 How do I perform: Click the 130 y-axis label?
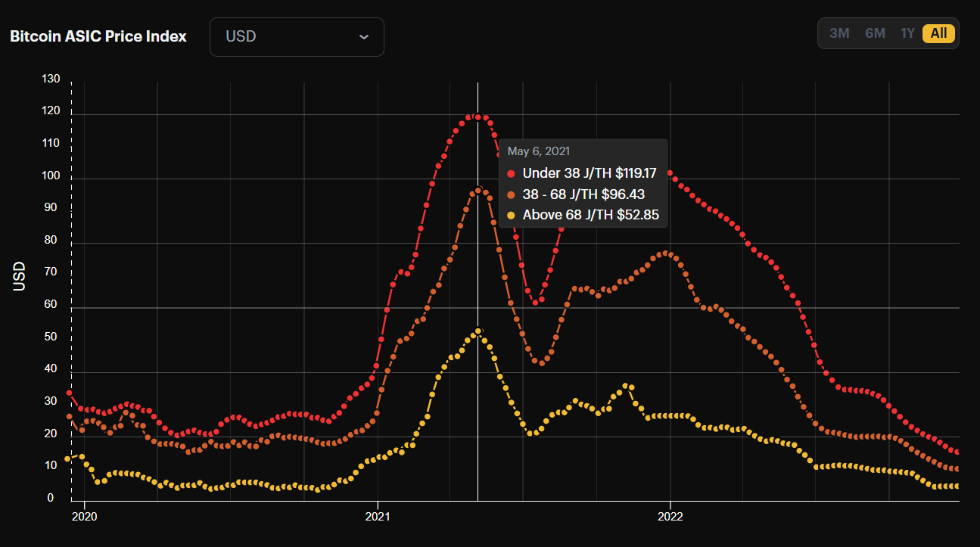pyautogui.click(x=51, y=79)
